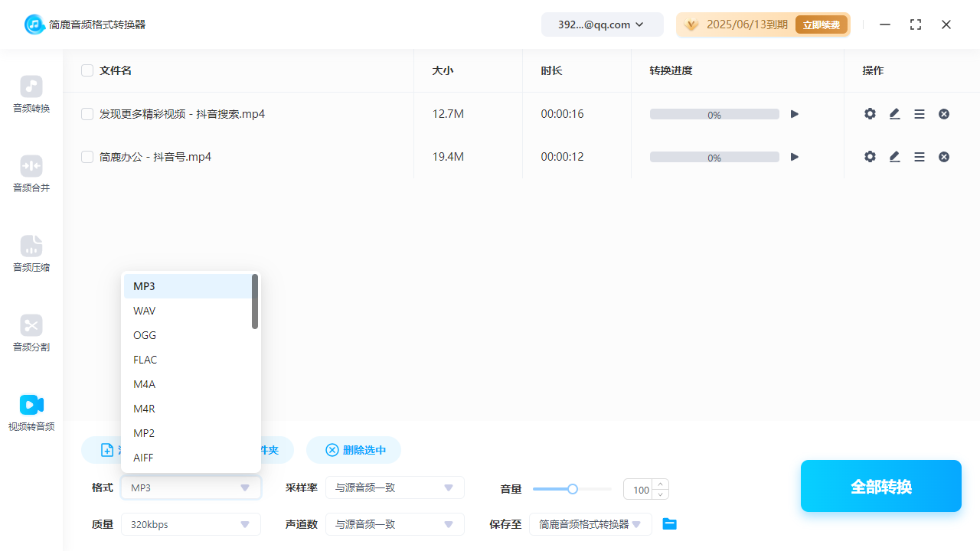Click the 删除选中 button
Image resolution: width=980 pixels, height=551 pixels.
click(x=353, y=450)
